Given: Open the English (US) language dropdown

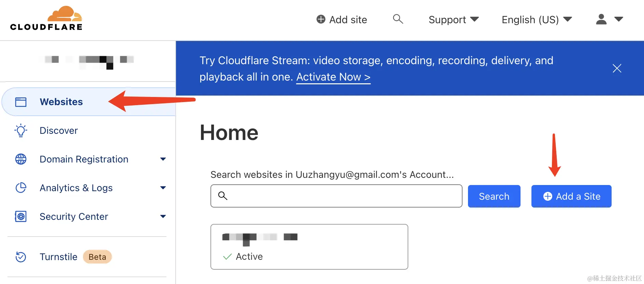Looking at the screenshot, I should coord(536,20).
